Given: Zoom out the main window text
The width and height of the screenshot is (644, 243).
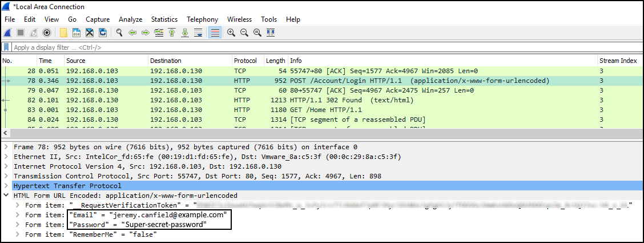Looking at the screenshot, I should click(244, 33).
